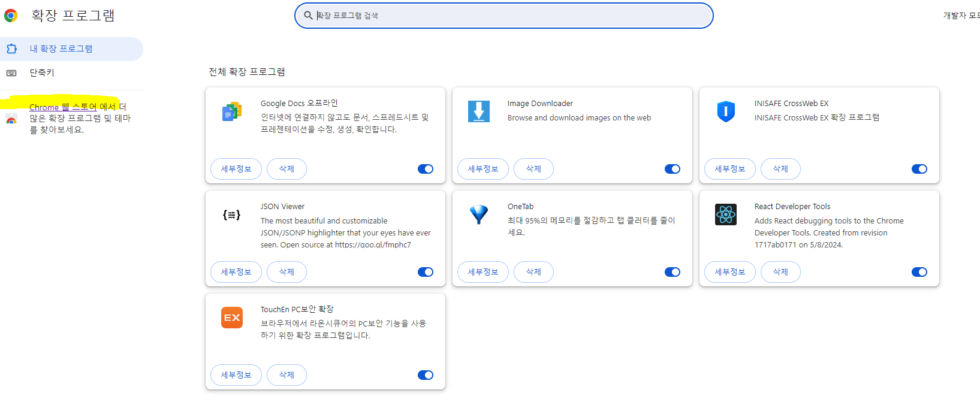Open 세부정보 for JSON Viewer
Screen dimensions: 980x420
(x=236, y=272)
